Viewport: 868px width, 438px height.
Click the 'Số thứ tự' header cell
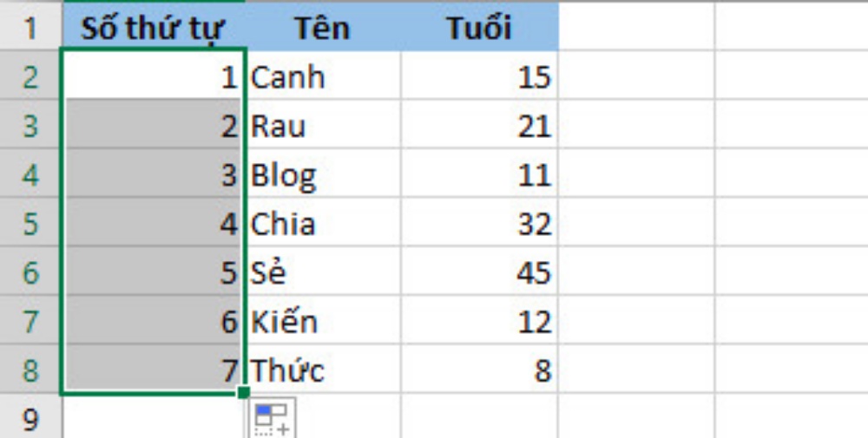pyautogui.click(x=154, y=29)
